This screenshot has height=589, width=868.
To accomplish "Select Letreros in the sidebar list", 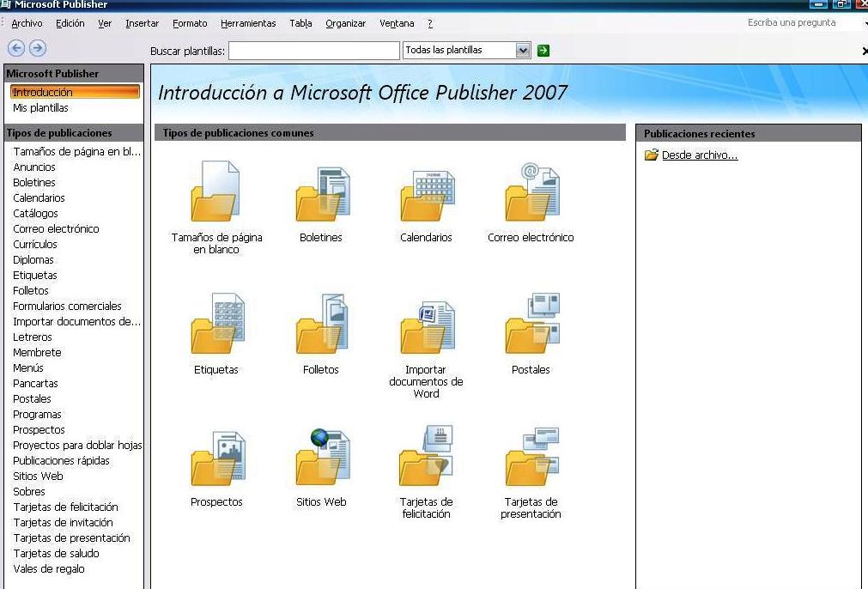I will point(32,337).
